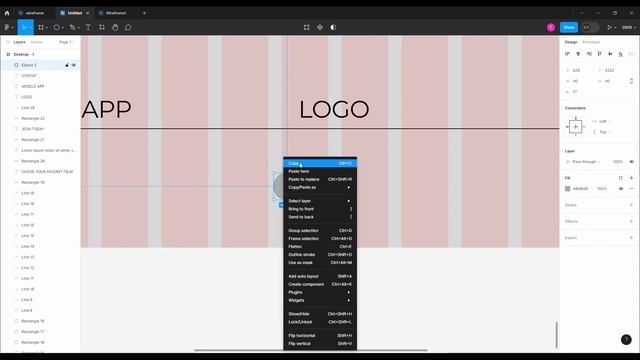Switch to the Assets tab
Viewport: 640px width, 360px height.
click(x=37, y=42)
